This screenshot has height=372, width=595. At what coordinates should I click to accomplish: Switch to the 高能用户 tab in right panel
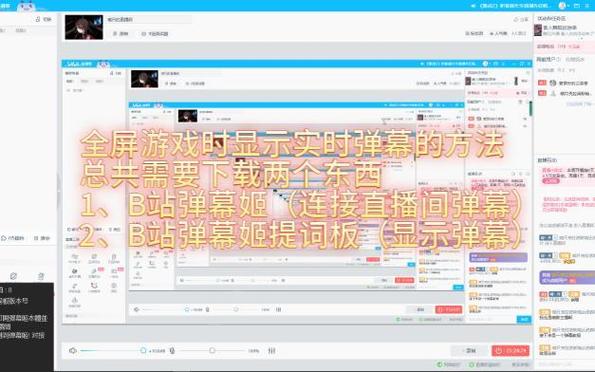coord(548,60)
